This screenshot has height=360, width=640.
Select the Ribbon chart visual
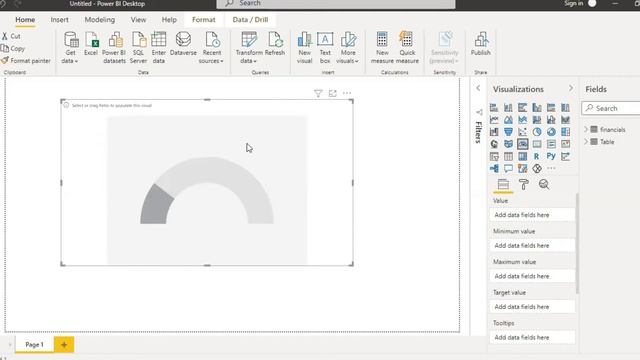pos(565,120)
